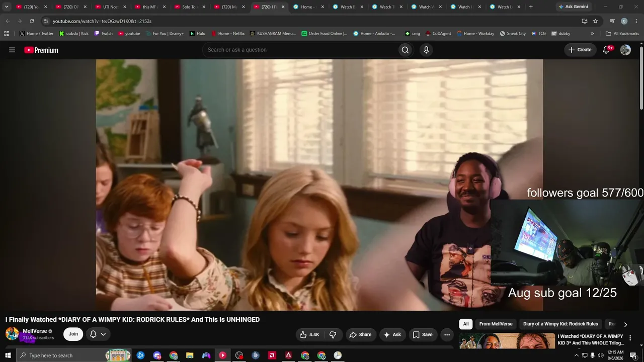Click Windows taskbar search box
The image size is (644, 362).
coord(74,355)
